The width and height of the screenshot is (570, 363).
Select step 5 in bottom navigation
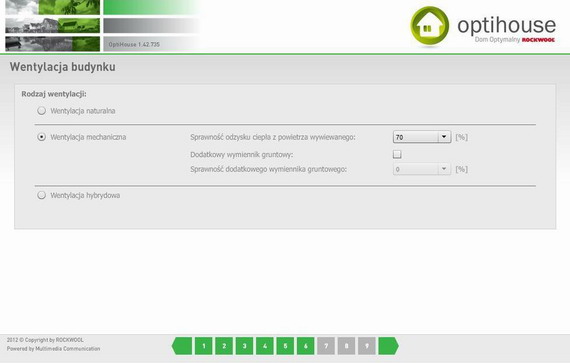pyautogui.click(x=285, y=346)
